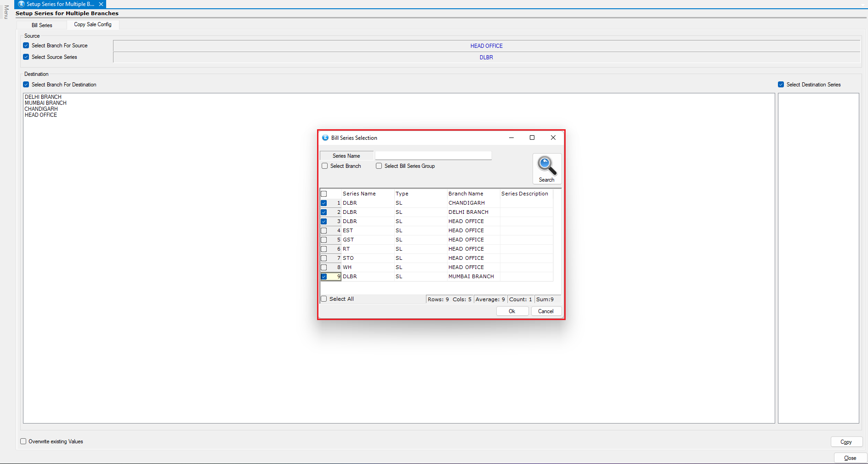Select MUMBAI BRANCH in destination list
The image size is (868, 464).
45,103
